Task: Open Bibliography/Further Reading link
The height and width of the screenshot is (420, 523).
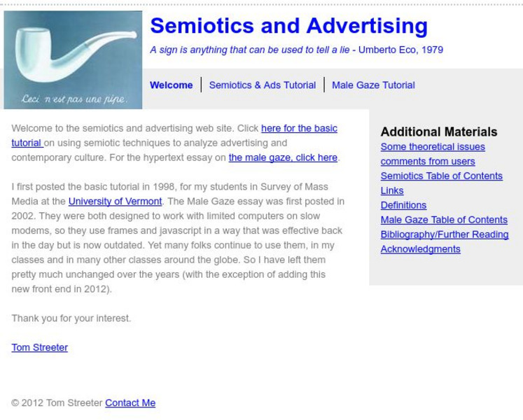Action: (444, 235)
